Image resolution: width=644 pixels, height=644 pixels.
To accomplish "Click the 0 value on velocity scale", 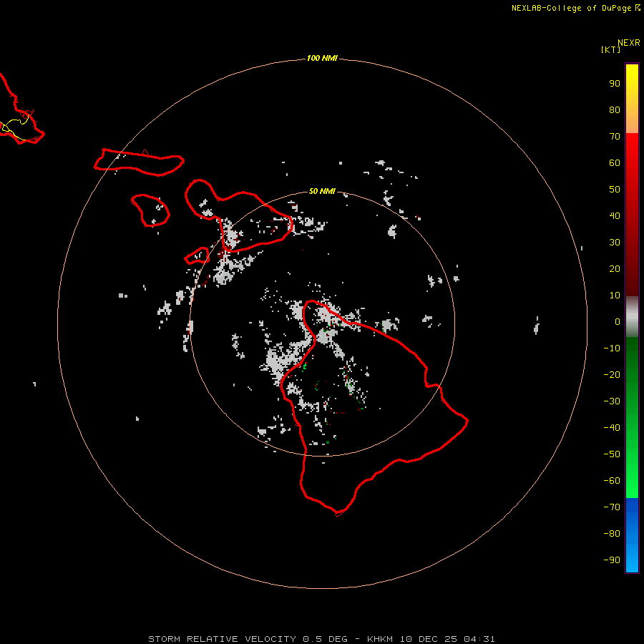I will [618, 322].
